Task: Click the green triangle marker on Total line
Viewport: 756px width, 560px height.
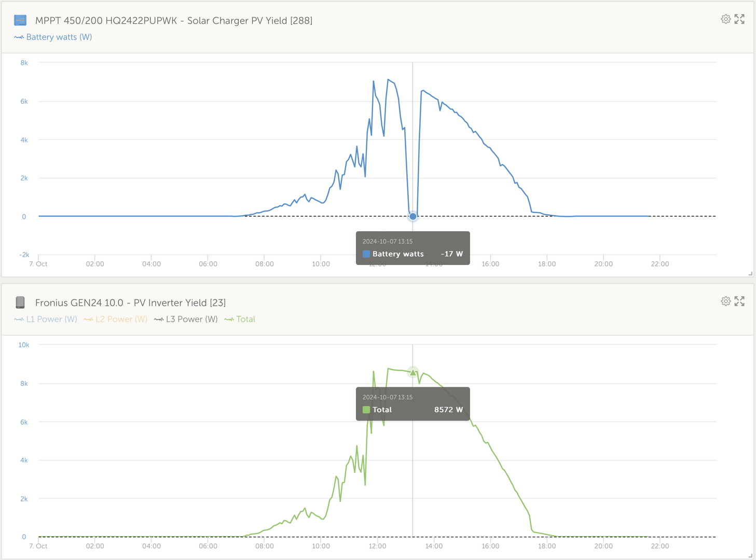Action: point(413,372)
